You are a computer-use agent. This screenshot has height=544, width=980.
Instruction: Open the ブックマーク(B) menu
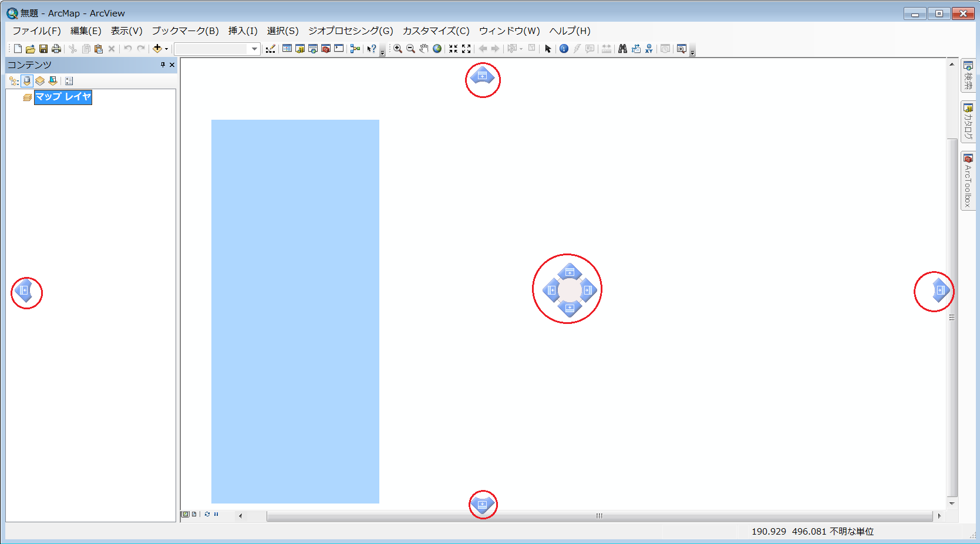click(185, 31)
